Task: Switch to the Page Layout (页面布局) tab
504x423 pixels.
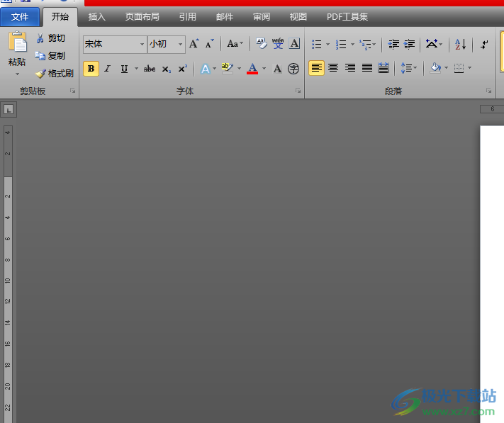Action: pos(142,17)
